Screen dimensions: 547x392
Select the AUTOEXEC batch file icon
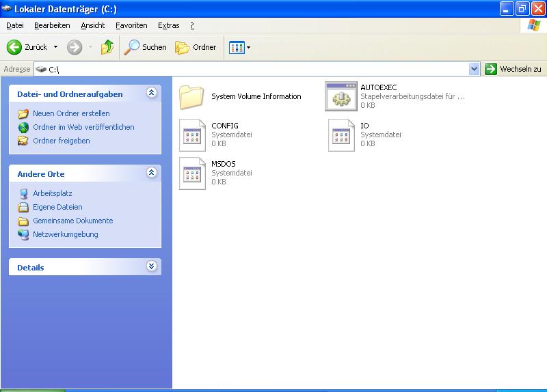pyautogui.click(x=341, y=96)
